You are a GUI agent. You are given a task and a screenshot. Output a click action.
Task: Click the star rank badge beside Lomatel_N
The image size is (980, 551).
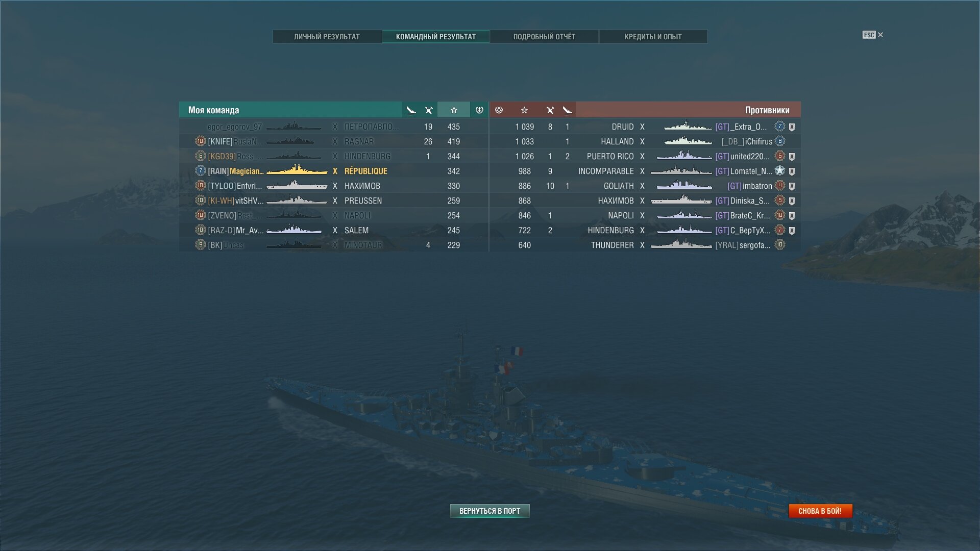point(779,170)
